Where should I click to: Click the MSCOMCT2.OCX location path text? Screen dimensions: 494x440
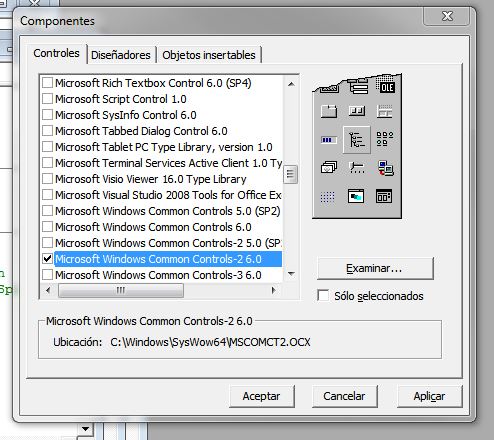click(x=210, y=342)
